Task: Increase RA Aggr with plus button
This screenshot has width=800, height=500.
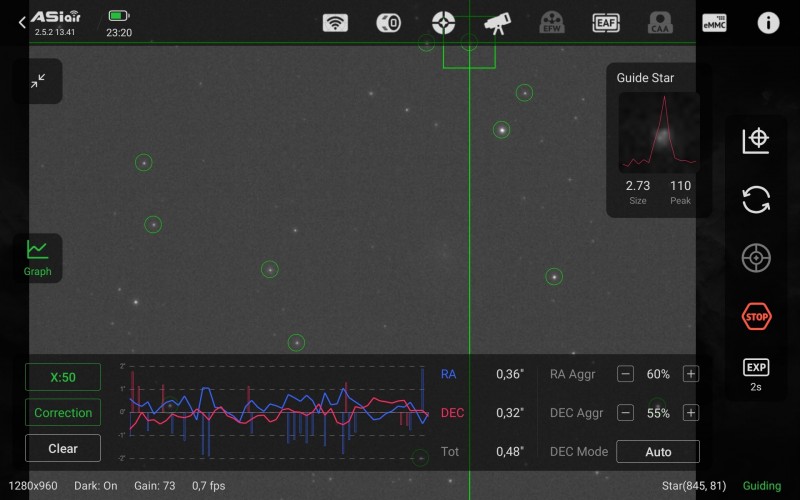Action: [691, 374]
